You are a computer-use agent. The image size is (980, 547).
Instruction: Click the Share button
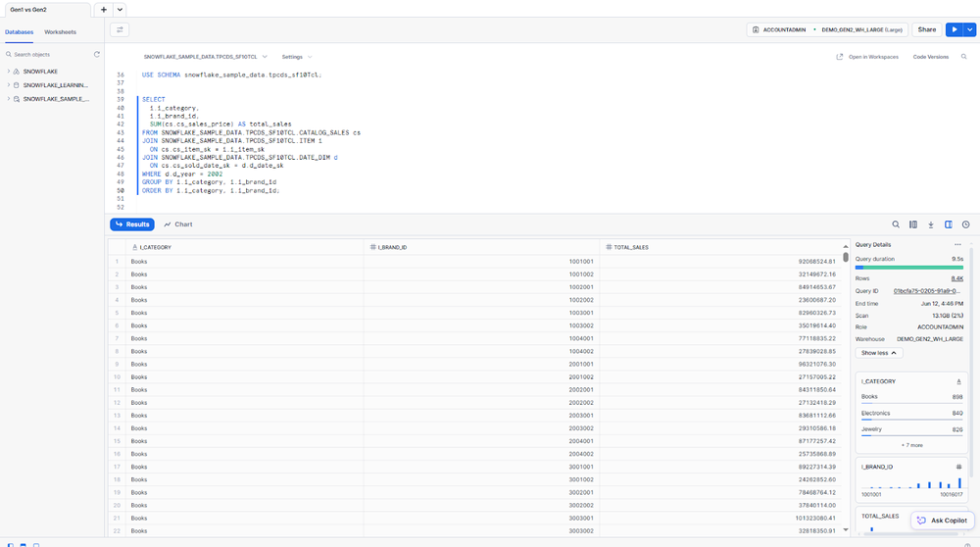[926, 30]
